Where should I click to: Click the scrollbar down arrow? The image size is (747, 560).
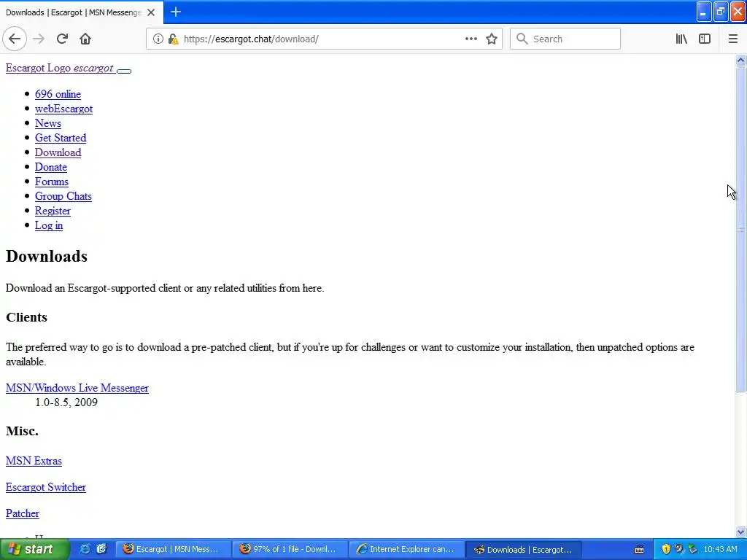[x=740, y=532]
